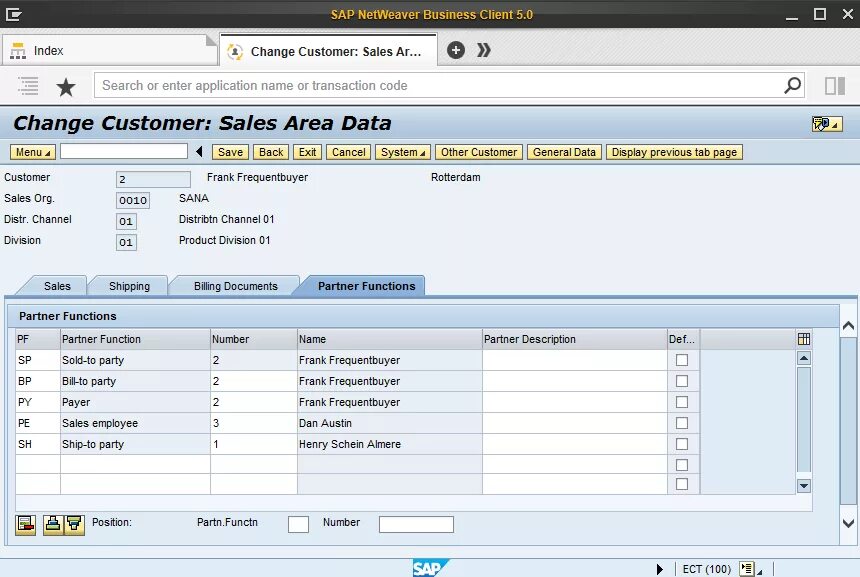Click the page scroll up chevron
The image size is (860, 577).
848,326
